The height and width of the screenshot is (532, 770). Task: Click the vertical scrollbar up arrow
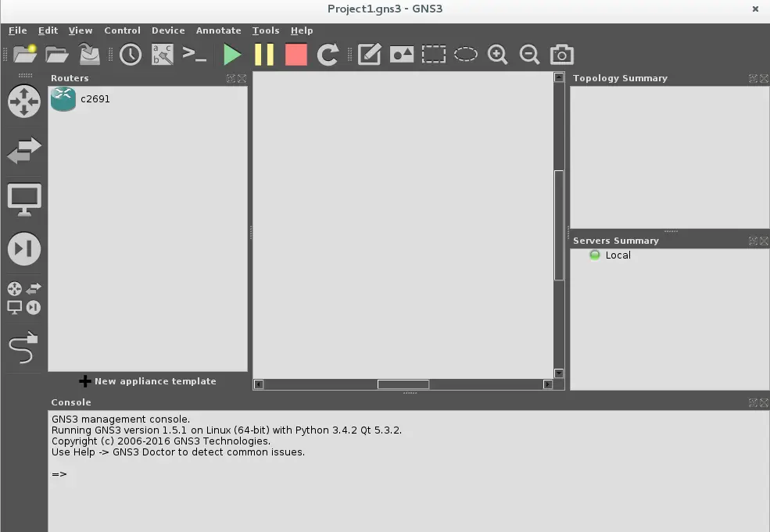[559, 77]
